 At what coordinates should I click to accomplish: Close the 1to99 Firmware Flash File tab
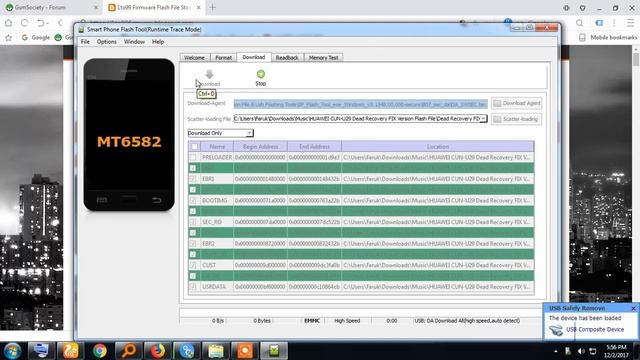[x=198, y=7]
